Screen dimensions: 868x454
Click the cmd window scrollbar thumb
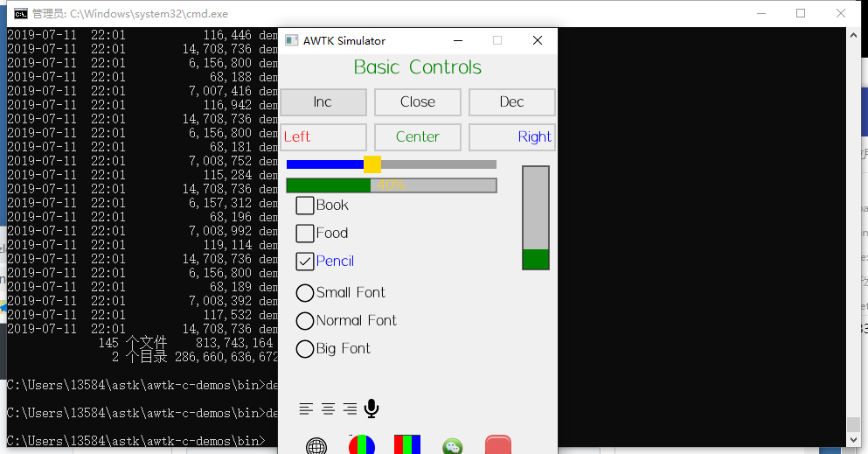853,424
